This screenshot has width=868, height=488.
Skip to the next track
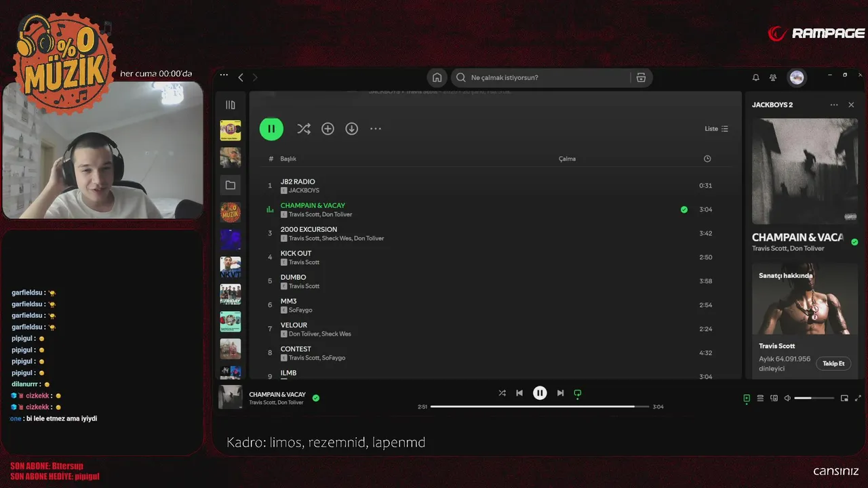pos(560,393)
